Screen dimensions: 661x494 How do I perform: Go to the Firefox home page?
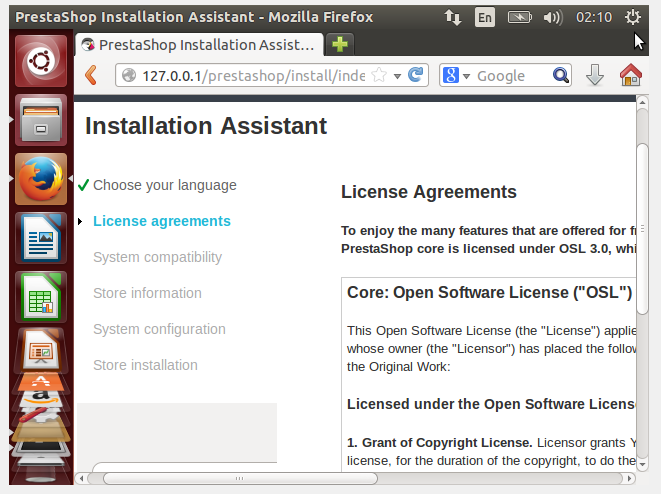[x=631, y=75]
